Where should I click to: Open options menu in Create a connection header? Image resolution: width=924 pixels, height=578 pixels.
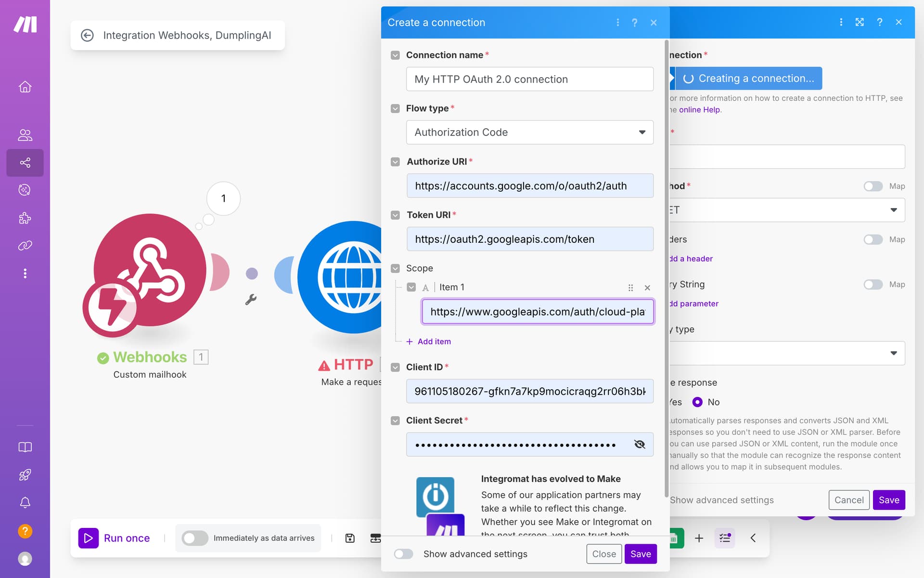(x=618, y=23)
